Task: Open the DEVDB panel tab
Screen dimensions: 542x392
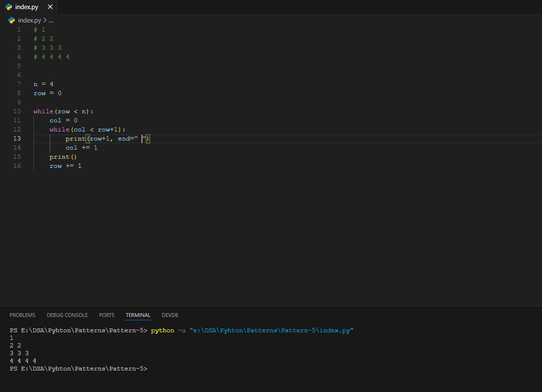Action: click(x=170, y=315)
